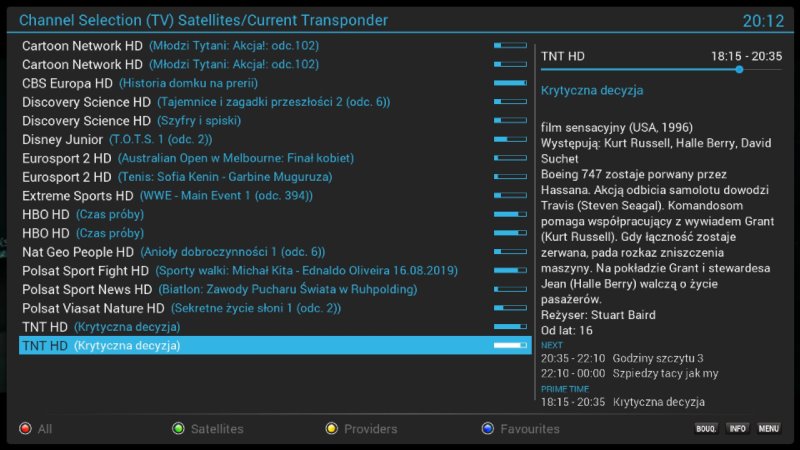Click the MENU key icon
This screenshot has height=450, width=800.
coord(768,428)
